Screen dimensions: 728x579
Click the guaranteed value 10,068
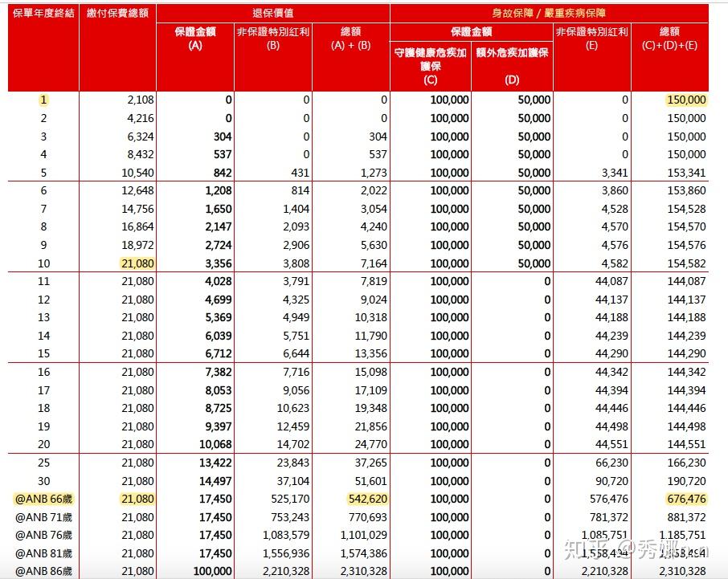[x=215, y=444]
